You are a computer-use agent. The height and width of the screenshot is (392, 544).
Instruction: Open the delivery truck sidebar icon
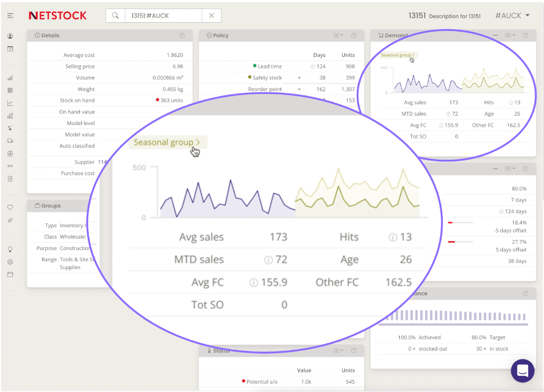click(x=10, y=141)
